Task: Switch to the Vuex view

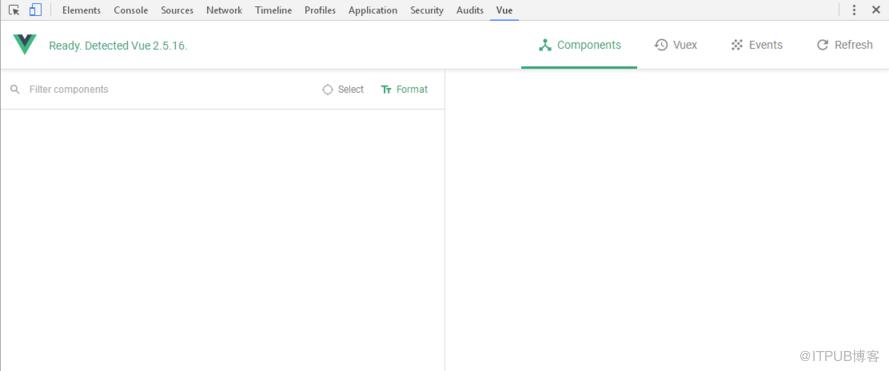Action: point(676,45)
